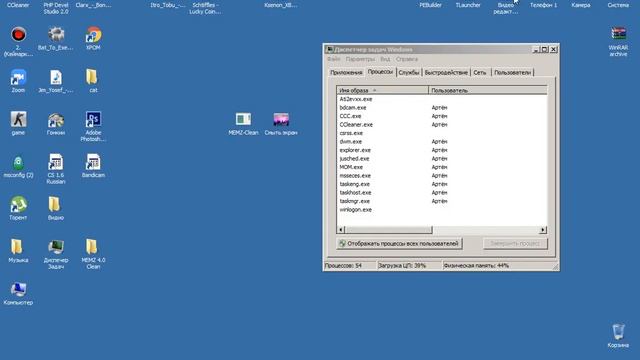Select the cat folder on desktop
The height and width of the screenshot is (360, 640).
[92, 77]
